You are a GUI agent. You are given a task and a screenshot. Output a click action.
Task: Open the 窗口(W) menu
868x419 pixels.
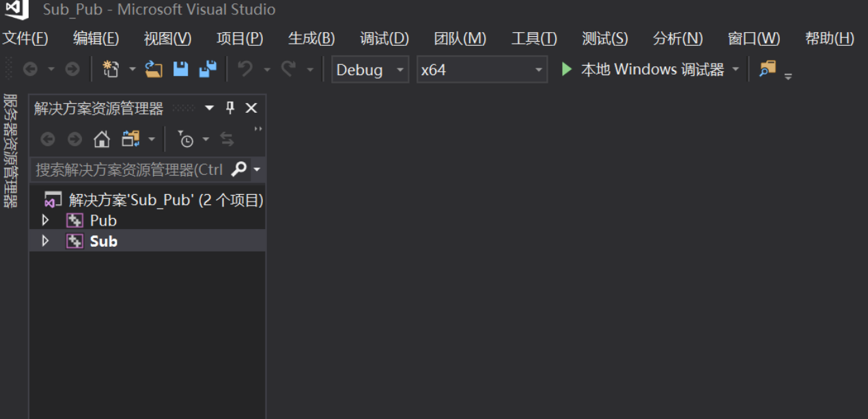(x=754, y=38)
